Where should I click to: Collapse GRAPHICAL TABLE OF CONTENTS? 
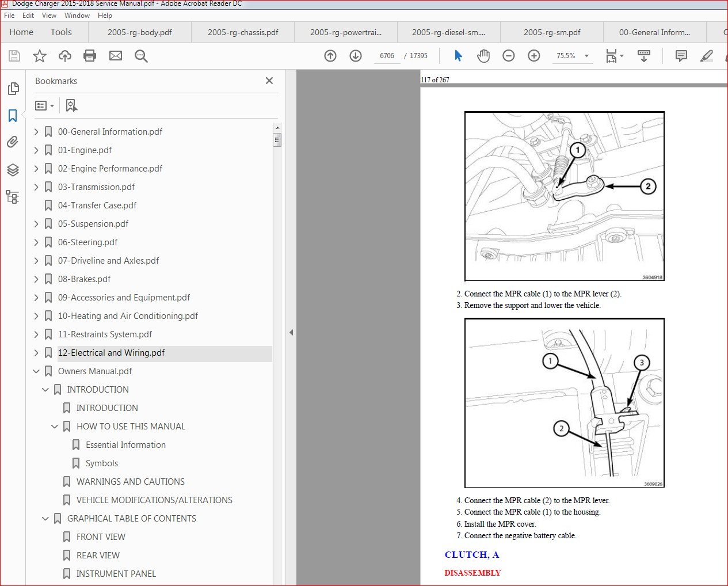pyautogui.click(x=45, y=519)
